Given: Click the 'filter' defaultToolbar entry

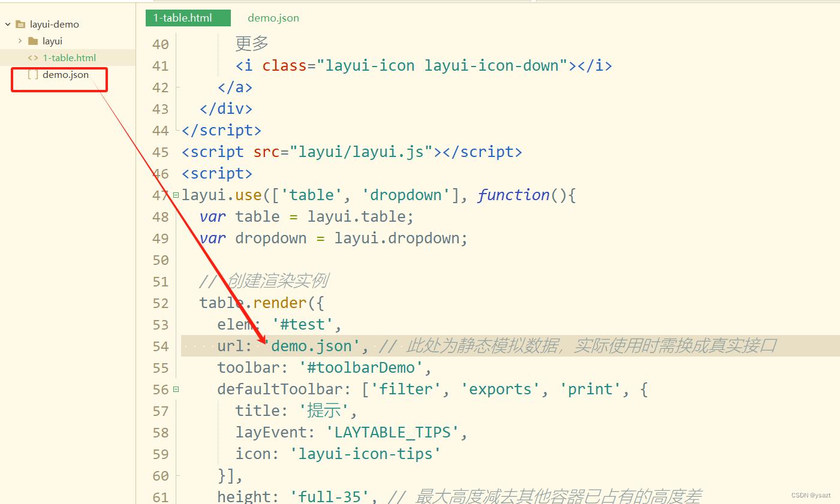Looking at the screenshot, I should (x=406, y=389).
